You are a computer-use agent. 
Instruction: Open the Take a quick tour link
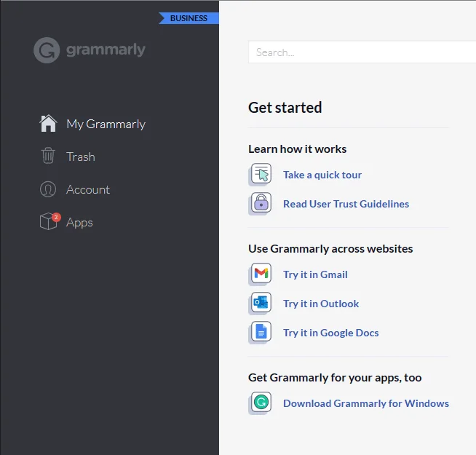(322, 175)
